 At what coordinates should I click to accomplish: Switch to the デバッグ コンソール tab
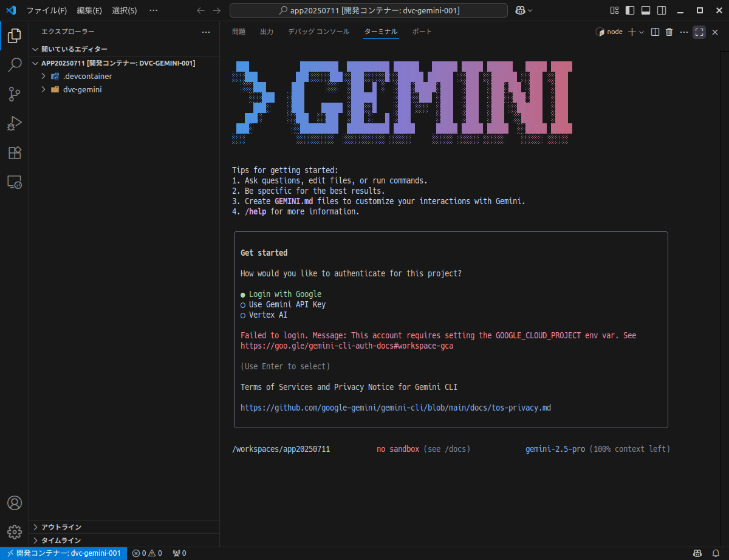(x=319, y=32)
